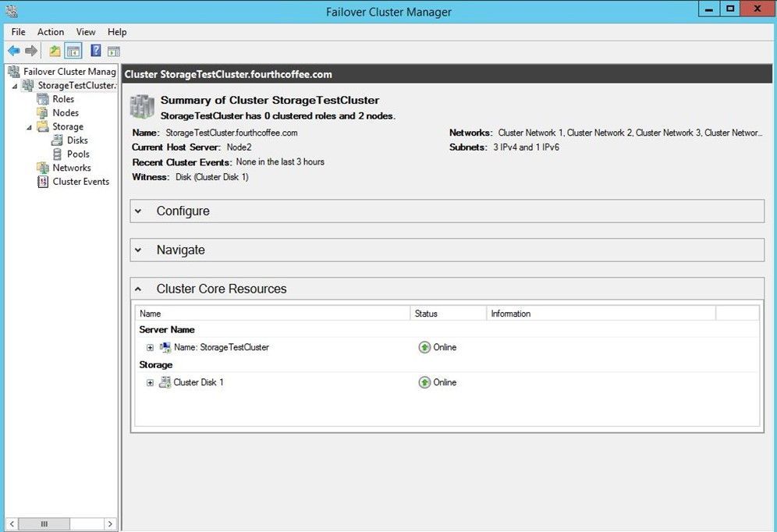Open the File menu

[19, 32]
